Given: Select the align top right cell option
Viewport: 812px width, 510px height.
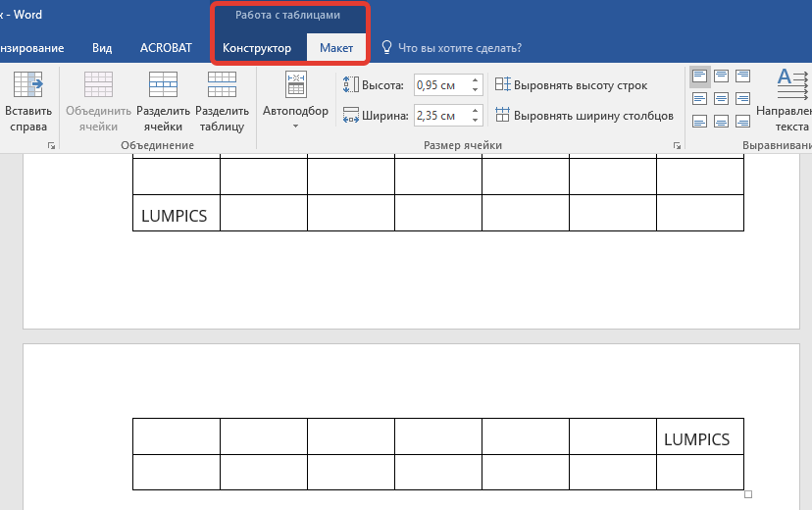Looking at the screenshot, I should click(742, 76).
